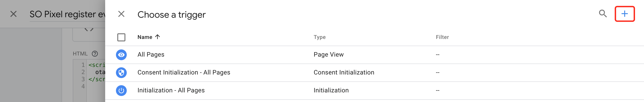This screenshot has height=102, width=644.
Task: Sort triggers by Name column
Action: click(145, 37)
